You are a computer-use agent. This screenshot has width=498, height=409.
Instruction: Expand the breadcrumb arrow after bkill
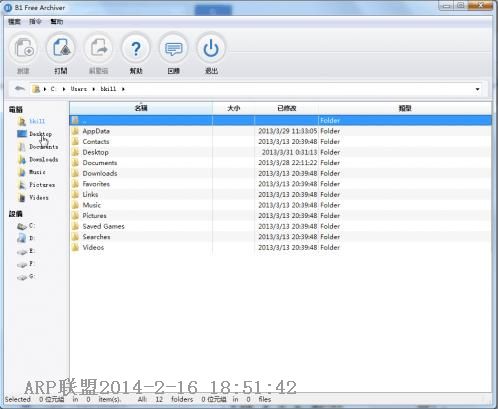123,89
